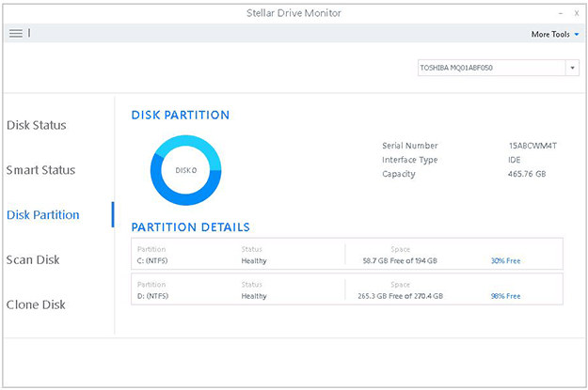The width and height of the screenshot is (588, 390).
Task: Switch to Scan Disk section
Action: click(x=33, y=260)
